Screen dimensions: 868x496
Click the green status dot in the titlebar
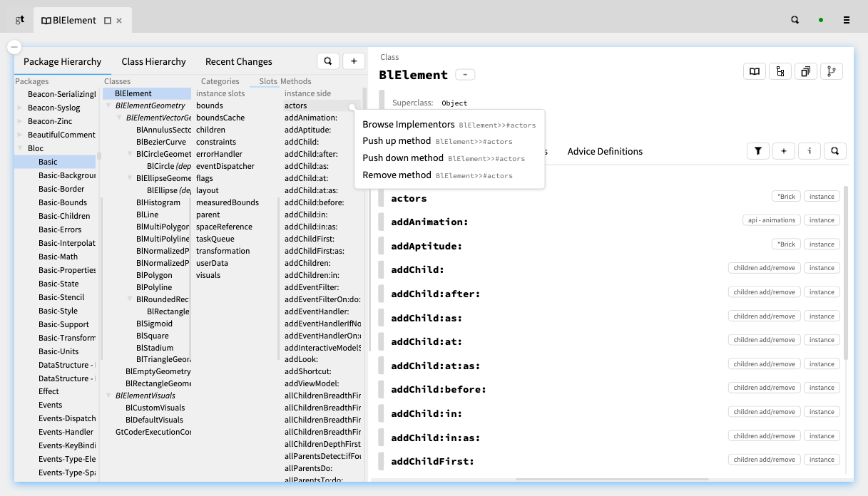(x=821, y=20)
